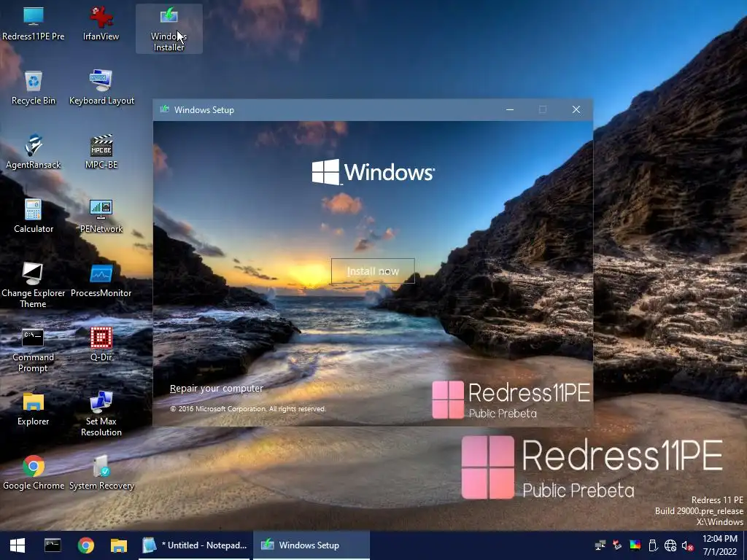
Task: Select the ProcessMonitor desktop icon
Action: pyautogui.click(x=101, y=281)
